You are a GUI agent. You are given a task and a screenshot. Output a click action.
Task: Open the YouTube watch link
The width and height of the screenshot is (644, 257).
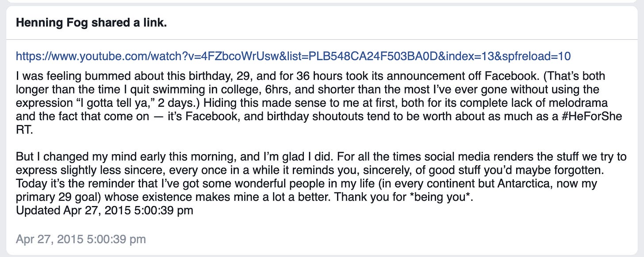click(293, 56)
